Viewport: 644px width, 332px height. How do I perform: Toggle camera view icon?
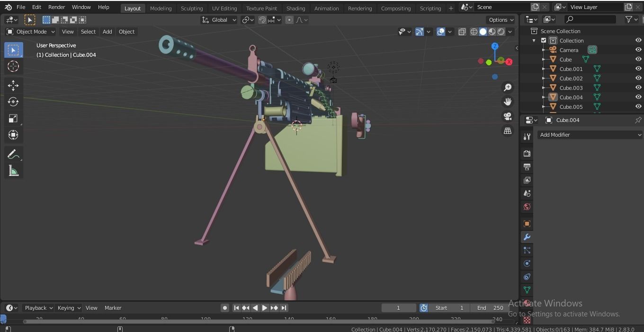click(508, 116)
